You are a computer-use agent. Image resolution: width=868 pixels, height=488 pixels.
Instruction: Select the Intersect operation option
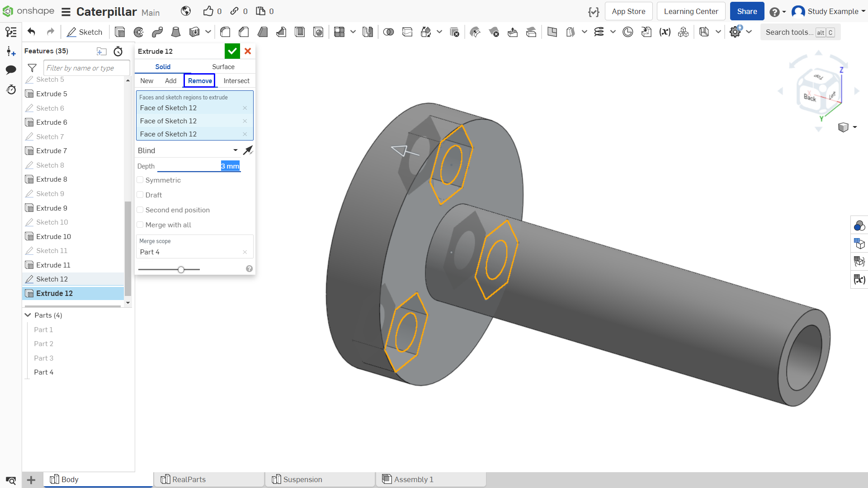tap(236, 81)
